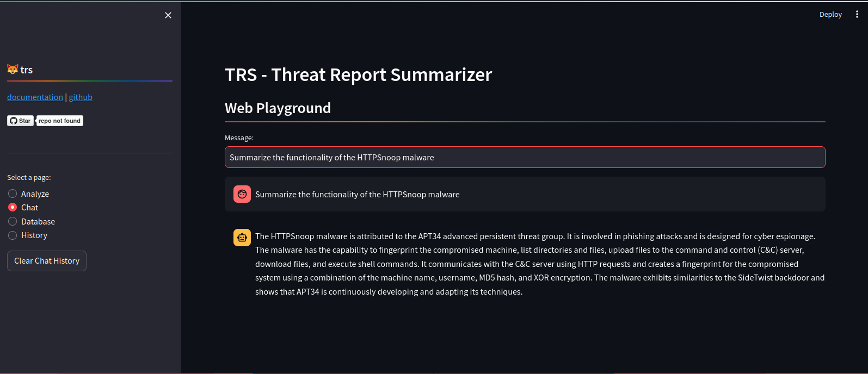Click the assistant's APT34 response text
This screenshot has width=868, height=374.
539,264
